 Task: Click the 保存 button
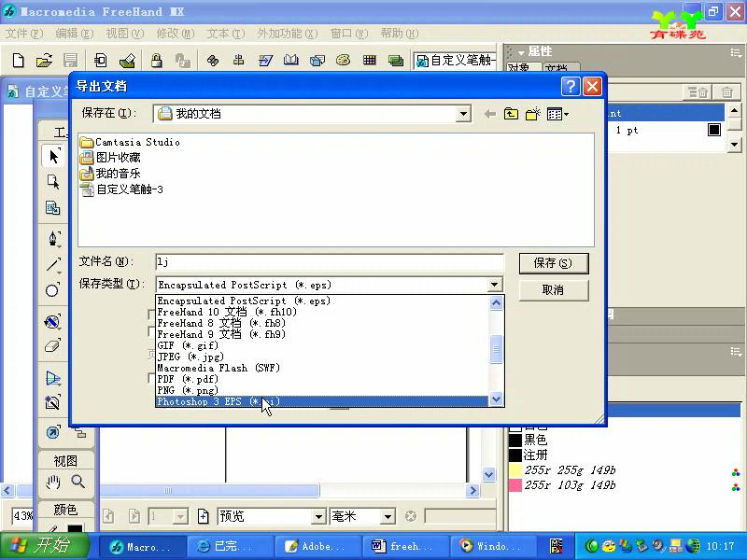click(x=554, y=263)
